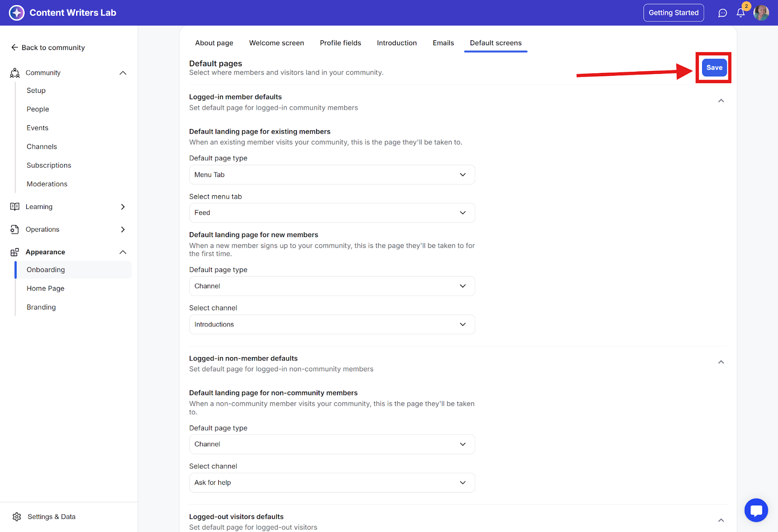The width and height of the screenshot is (778, 532).
Task: Open the Ask for help channel dropdown
Action: pyautogui.click(x=332, y=482)
